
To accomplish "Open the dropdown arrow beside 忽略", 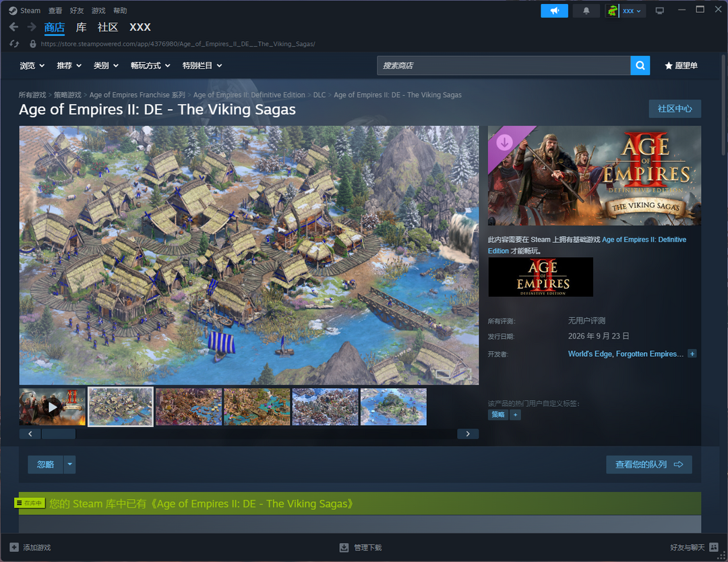I will click(x=69, y=464).
